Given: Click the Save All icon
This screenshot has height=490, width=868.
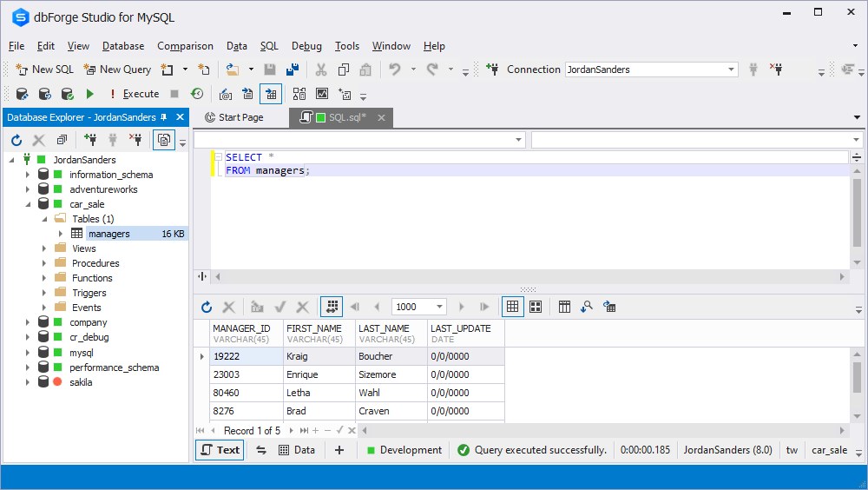Looking at the screenshot, I should coord(293,70).
